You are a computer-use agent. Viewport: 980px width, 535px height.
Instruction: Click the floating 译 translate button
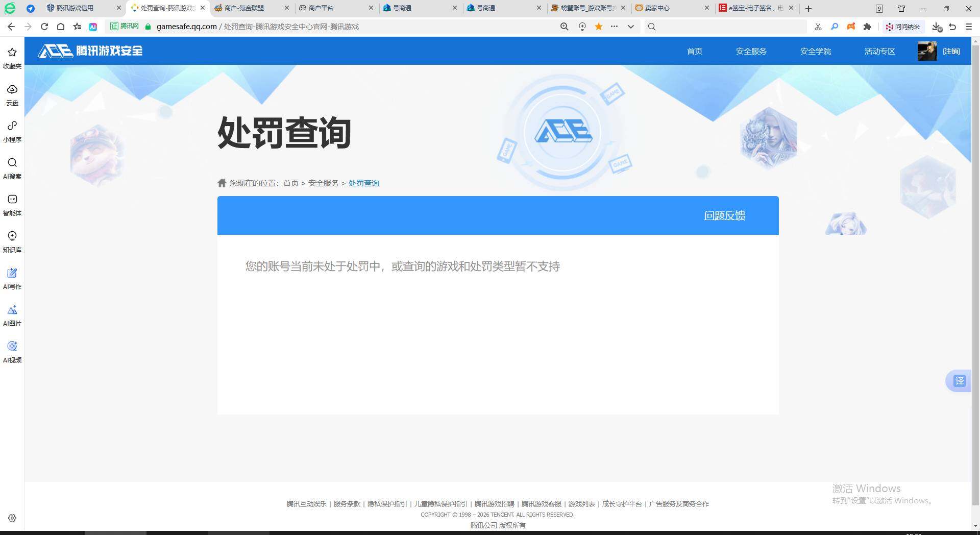(x=960, y=381)
